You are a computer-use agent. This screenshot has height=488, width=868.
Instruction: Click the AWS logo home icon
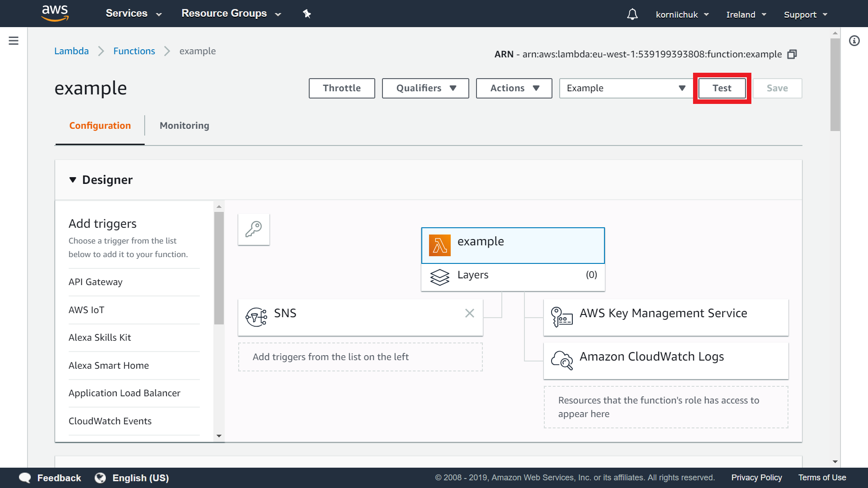[x=55, y=14]
